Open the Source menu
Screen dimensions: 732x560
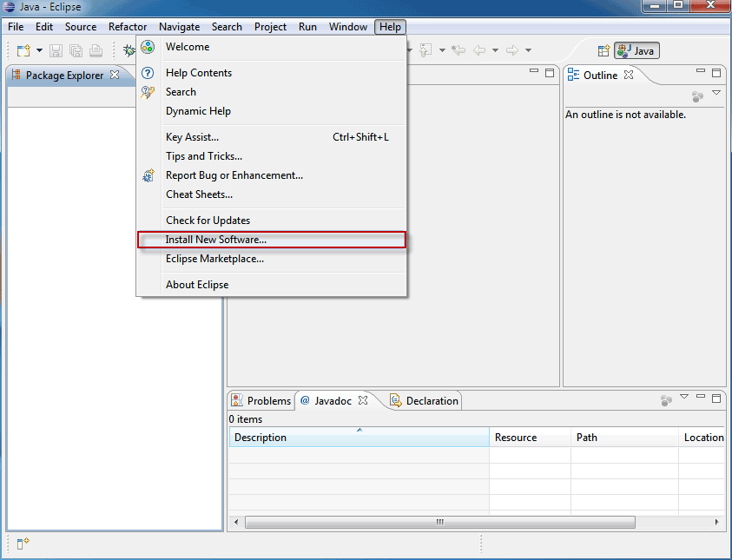tap(81, 27)
